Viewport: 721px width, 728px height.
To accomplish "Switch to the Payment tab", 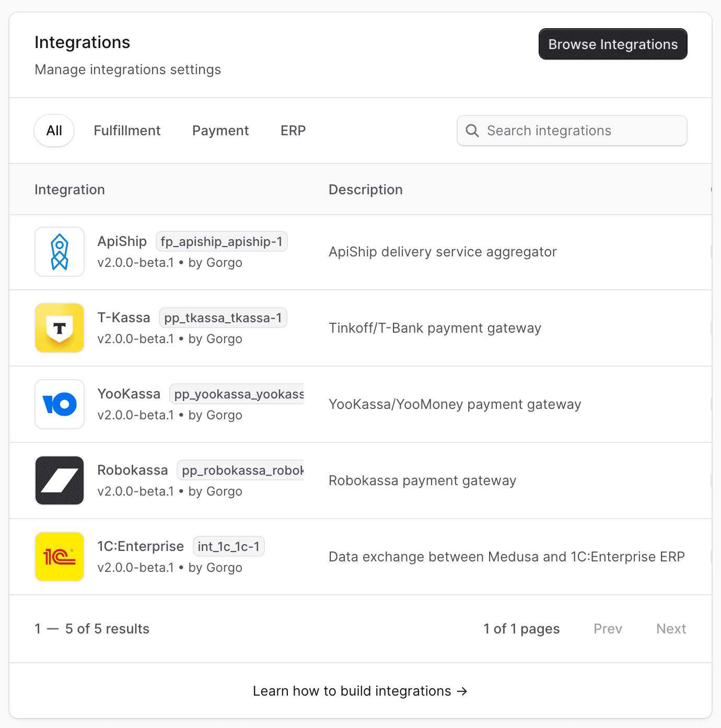I will [x=220, y=131].
